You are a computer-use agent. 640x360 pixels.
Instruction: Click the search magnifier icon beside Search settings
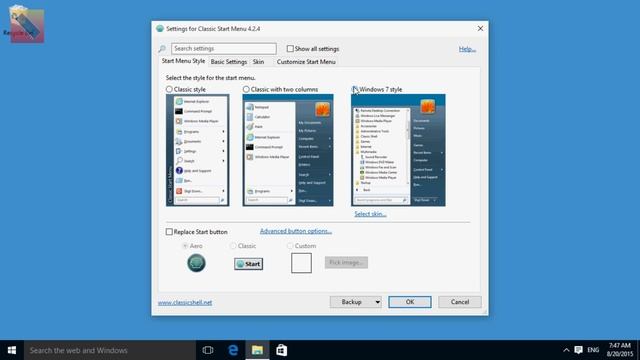tap(162, 49)
